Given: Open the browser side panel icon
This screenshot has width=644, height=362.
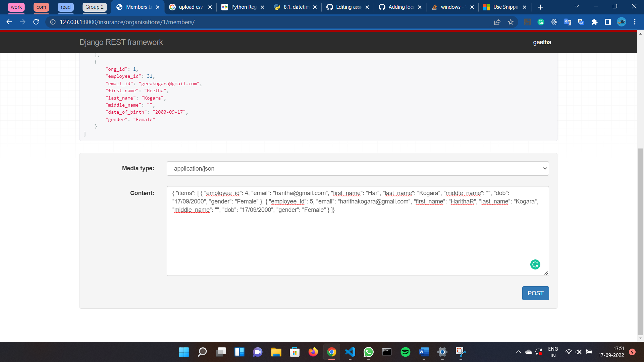Looking at the screenshot, I should 607,22.
